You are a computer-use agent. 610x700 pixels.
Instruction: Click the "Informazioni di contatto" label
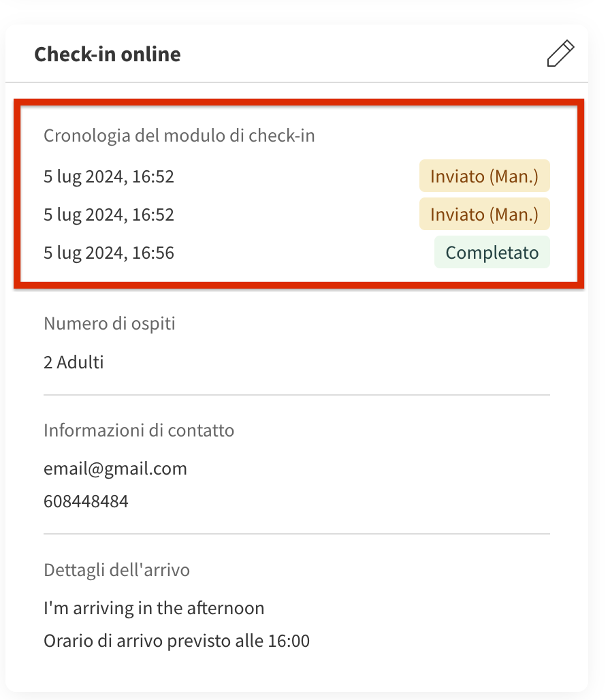(139, 430)
